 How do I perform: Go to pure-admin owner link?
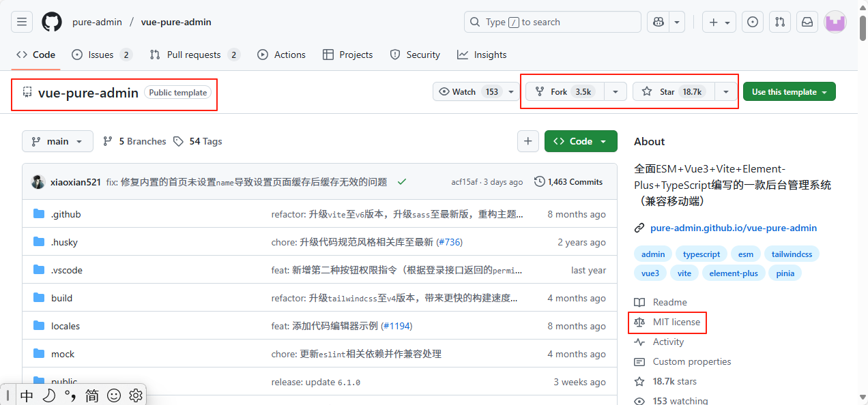(97, 22)
